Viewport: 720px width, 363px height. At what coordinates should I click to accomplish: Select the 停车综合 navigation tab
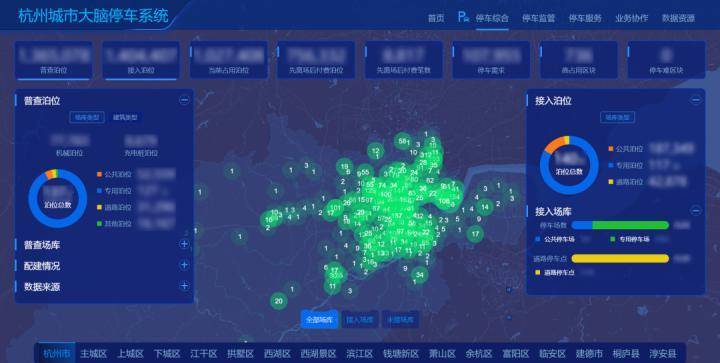click(492, 18)
